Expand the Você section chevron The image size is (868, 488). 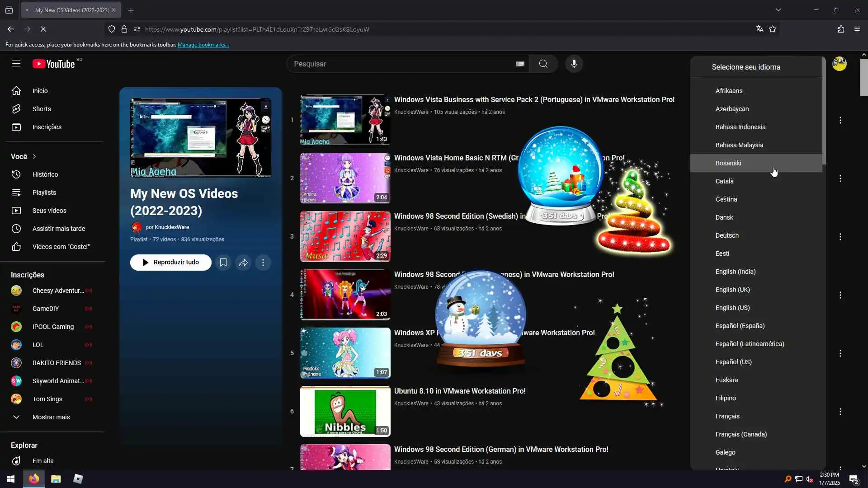pyautogui.click(x=34, y=156)
